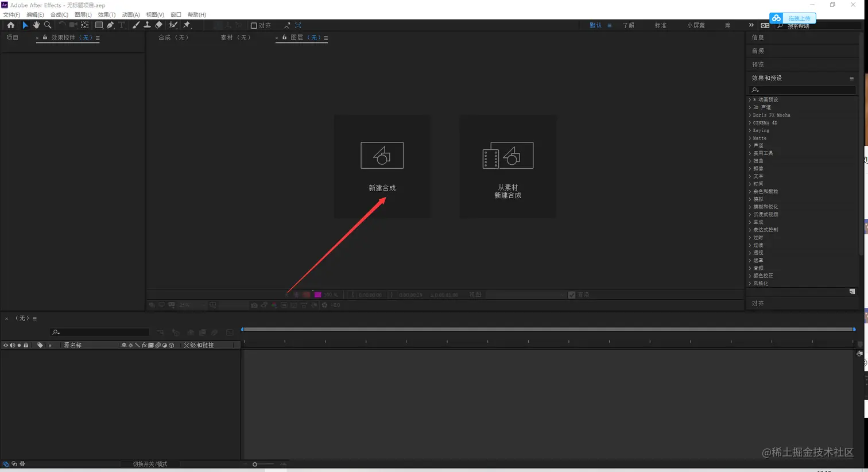The image size is (868, 472).
Task: Expand the CINEMA 4D effects category
Action: click(750, 123)
